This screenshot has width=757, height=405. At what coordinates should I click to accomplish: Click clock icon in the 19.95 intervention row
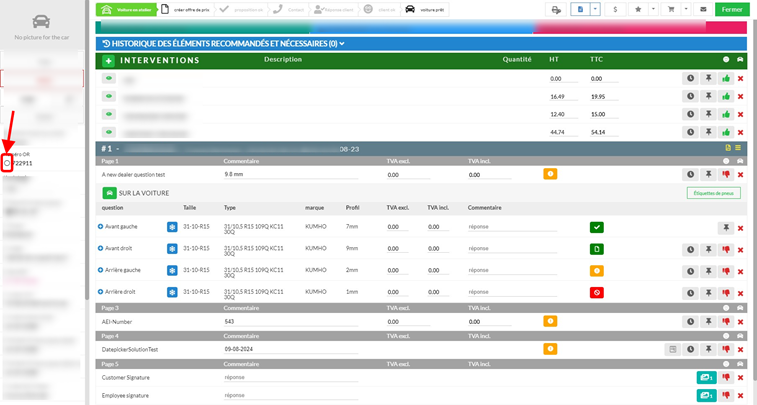[690, 97]
